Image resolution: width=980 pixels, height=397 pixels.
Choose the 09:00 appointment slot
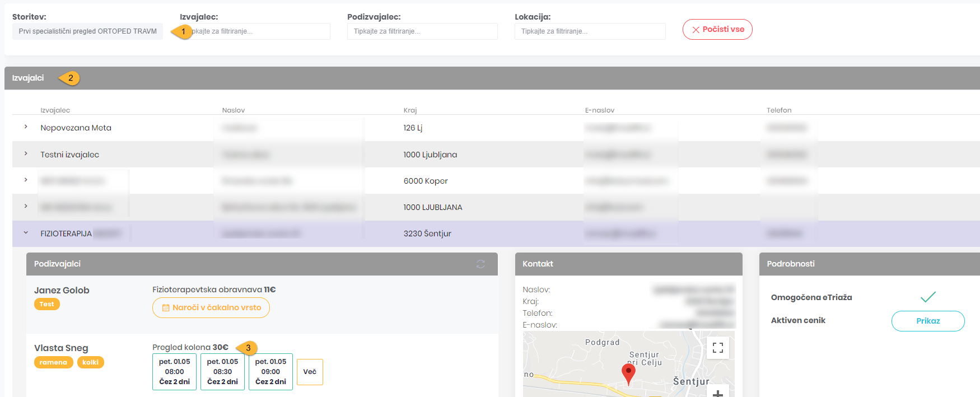coord(270,372)
